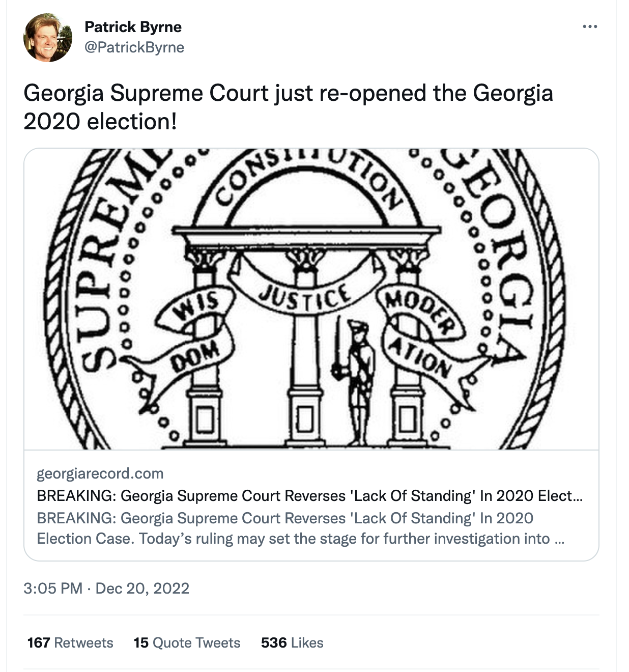Open the three-dot more options menu

tap(590, 26)
